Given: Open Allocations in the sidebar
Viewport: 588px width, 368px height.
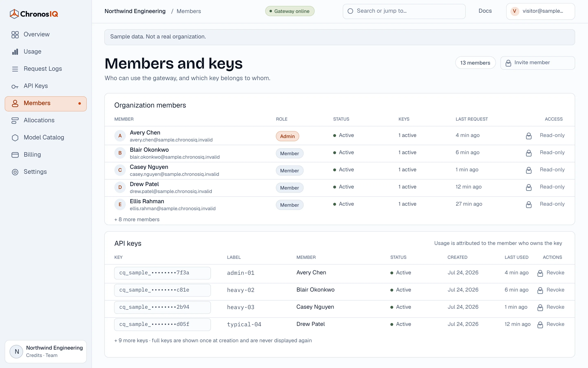Looking at the screenshot, I should (46, 120).
